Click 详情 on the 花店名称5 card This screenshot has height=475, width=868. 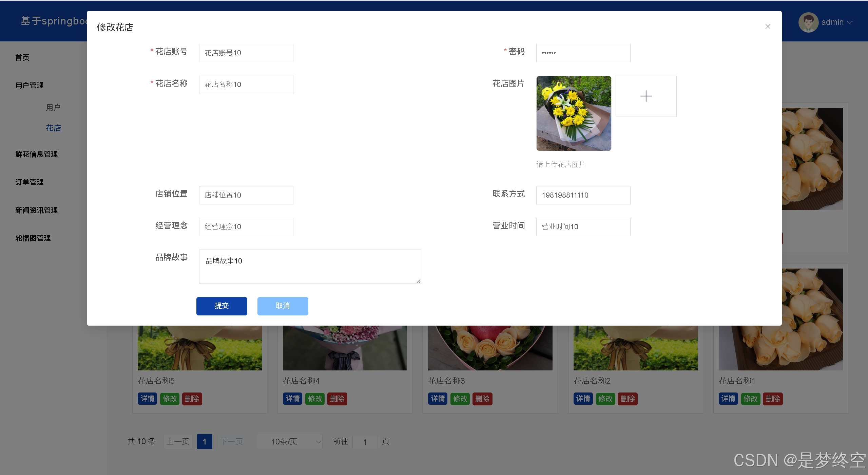pyautogui.click(x=147, y=399)
